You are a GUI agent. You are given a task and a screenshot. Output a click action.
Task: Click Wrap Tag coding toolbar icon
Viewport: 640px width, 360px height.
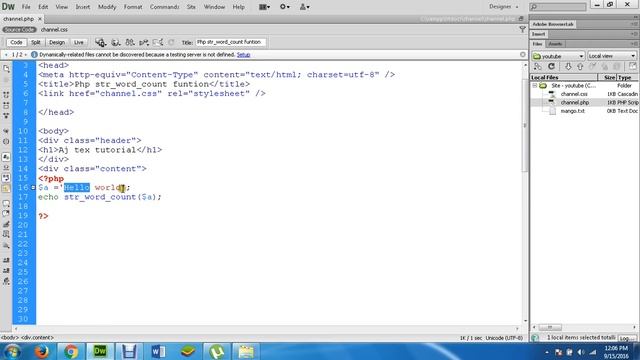pyautogui.click(x=6, y=224)
